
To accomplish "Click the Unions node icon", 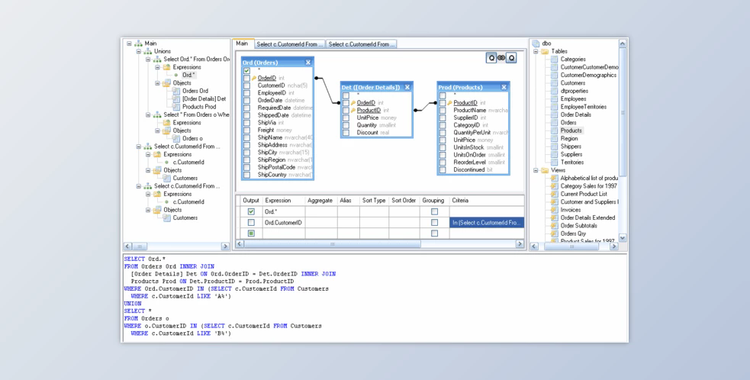I will tap(148, 51).
